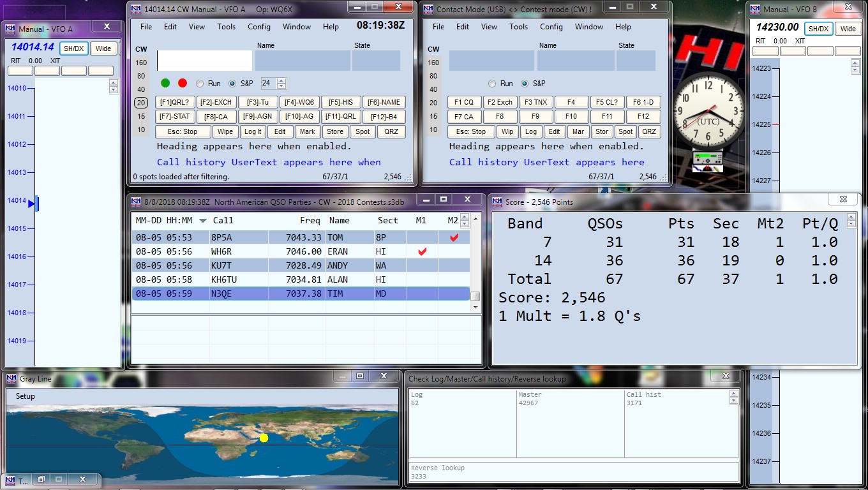Click the red checkmark in WH6R row

pyautogui.click(x=422, y=252)
